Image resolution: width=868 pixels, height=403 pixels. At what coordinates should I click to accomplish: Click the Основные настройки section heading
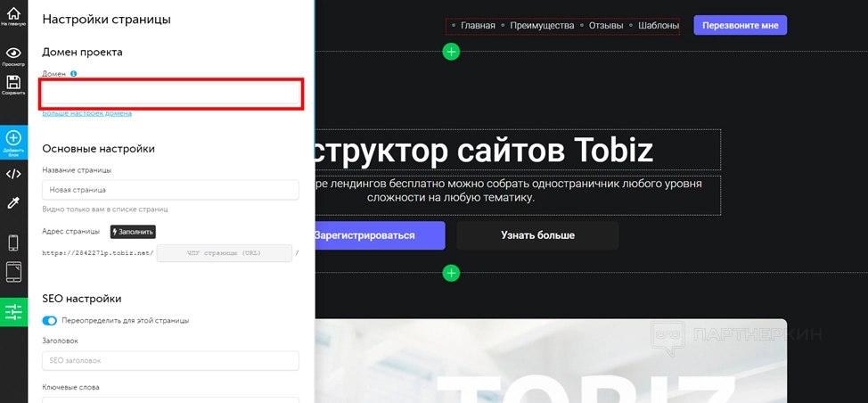(x=99, y=149)
